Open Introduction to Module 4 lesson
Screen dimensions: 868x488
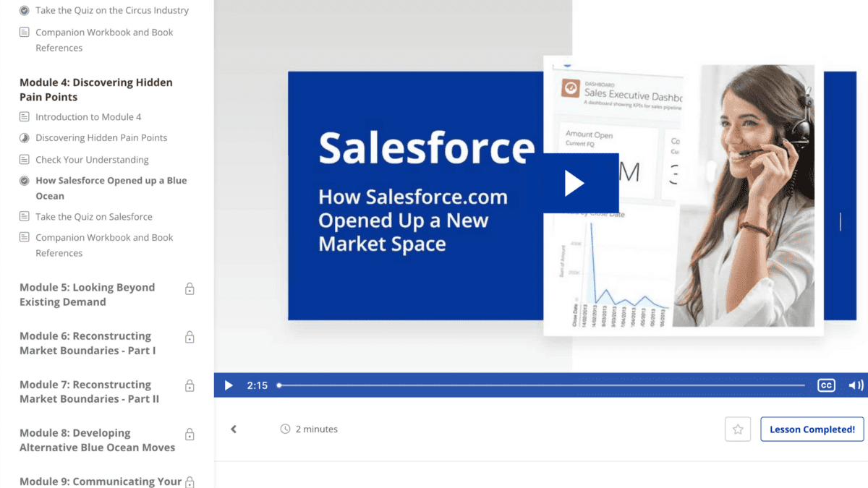click(x=88, y=117)
